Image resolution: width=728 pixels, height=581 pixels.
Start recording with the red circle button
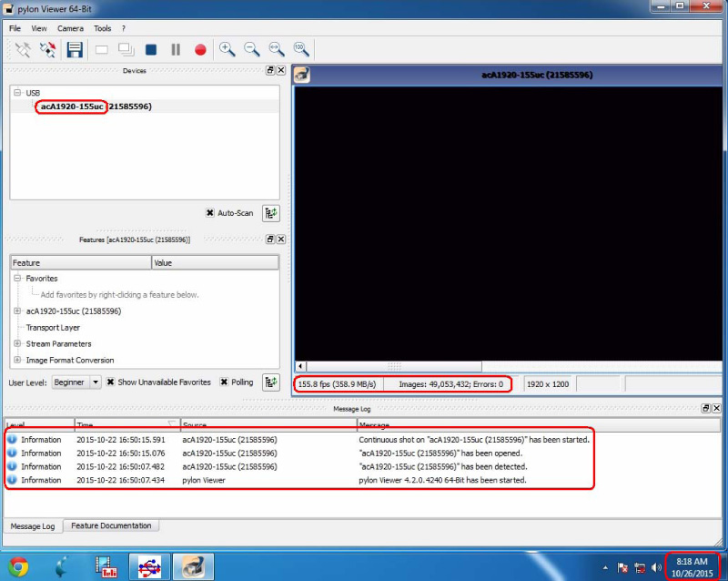click(x=200, y=50)
